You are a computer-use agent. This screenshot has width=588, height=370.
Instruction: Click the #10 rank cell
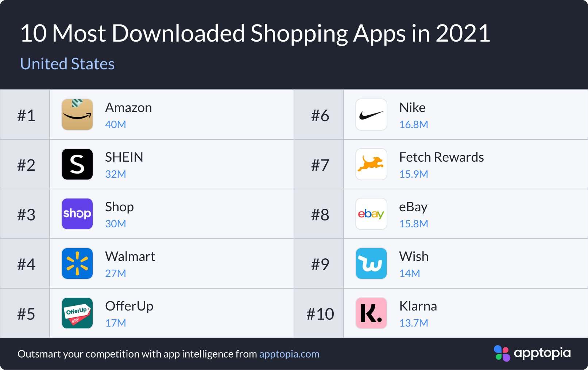pyautogui.click(x=320, y=314)
